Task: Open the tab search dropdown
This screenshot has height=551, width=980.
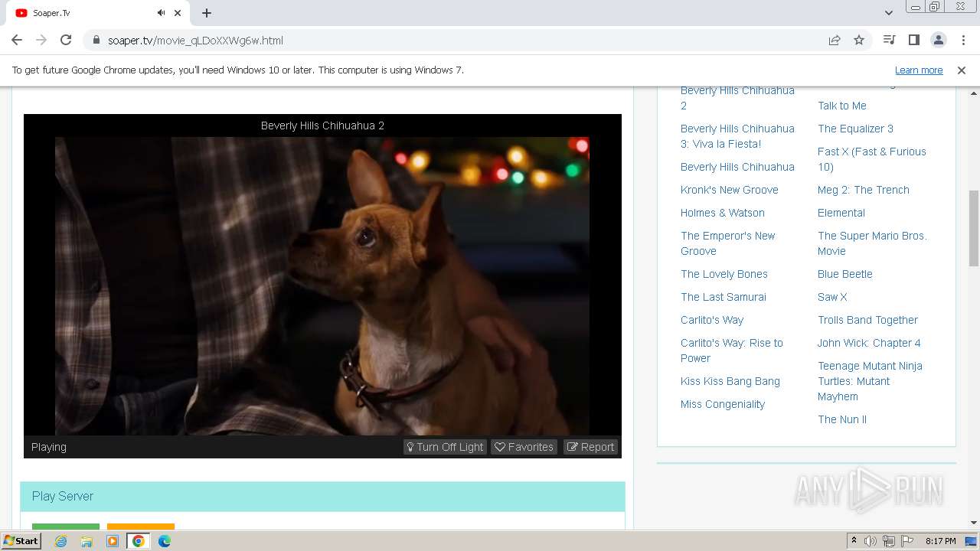Action: point(888,13)
